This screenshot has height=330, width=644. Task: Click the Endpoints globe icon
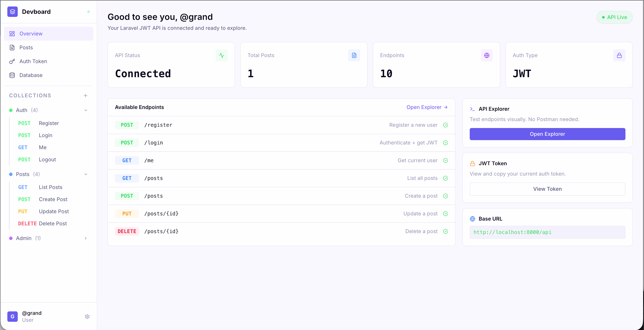(486, 55)
